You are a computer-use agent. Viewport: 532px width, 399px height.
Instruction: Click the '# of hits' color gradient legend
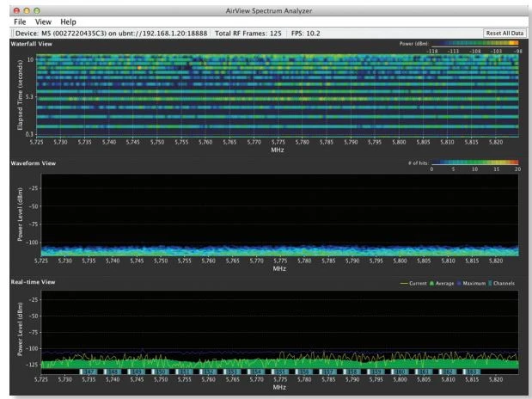474,161
